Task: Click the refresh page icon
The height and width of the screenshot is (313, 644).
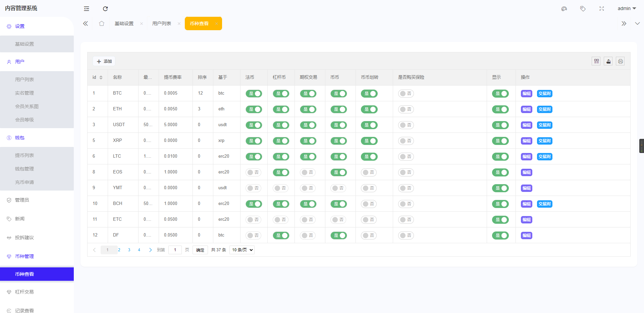Action: click(105, 9)
